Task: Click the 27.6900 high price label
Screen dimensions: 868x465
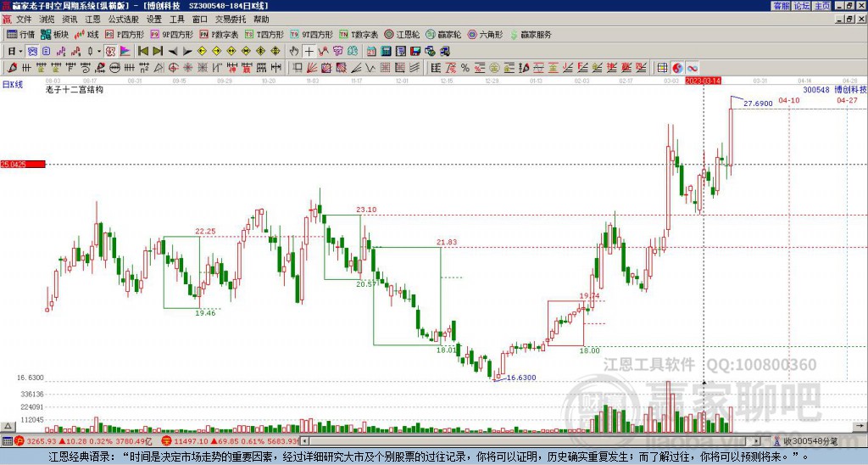Action: click(x=758, y=104)
